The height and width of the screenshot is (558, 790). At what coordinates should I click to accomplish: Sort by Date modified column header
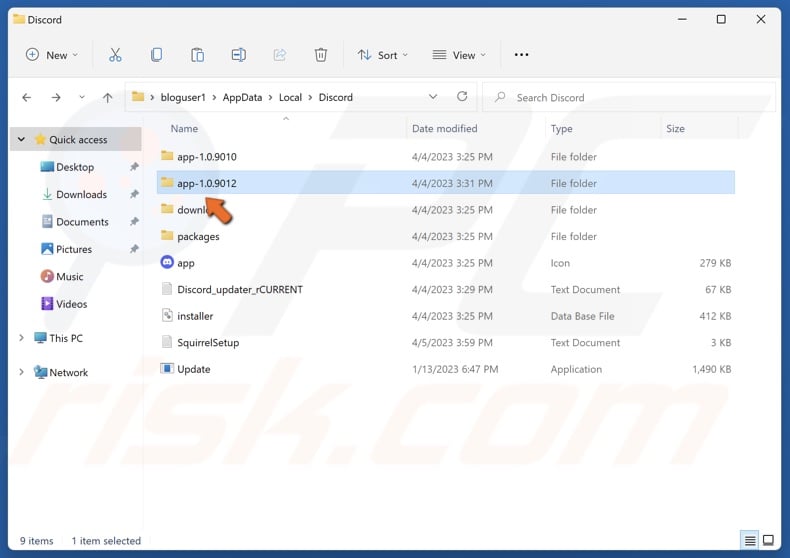444,128
